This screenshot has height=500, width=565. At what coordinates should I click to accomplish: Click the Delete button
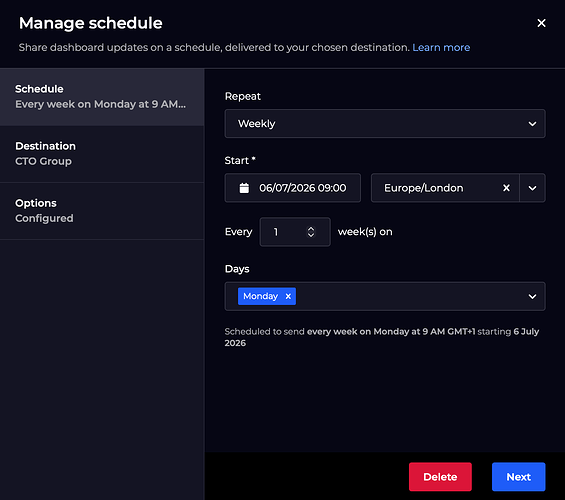click(x=440, y=477)
